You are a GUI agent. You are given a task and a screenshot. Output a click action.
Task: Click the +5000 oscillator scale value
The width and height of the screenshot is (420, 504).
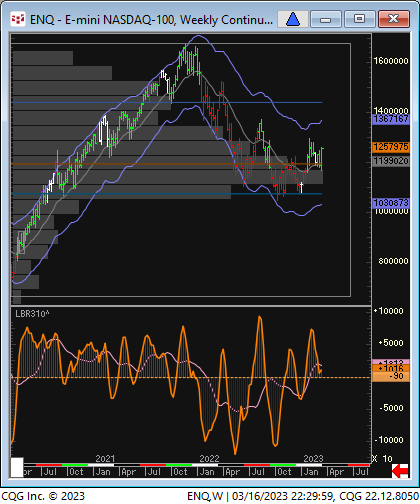391,343
